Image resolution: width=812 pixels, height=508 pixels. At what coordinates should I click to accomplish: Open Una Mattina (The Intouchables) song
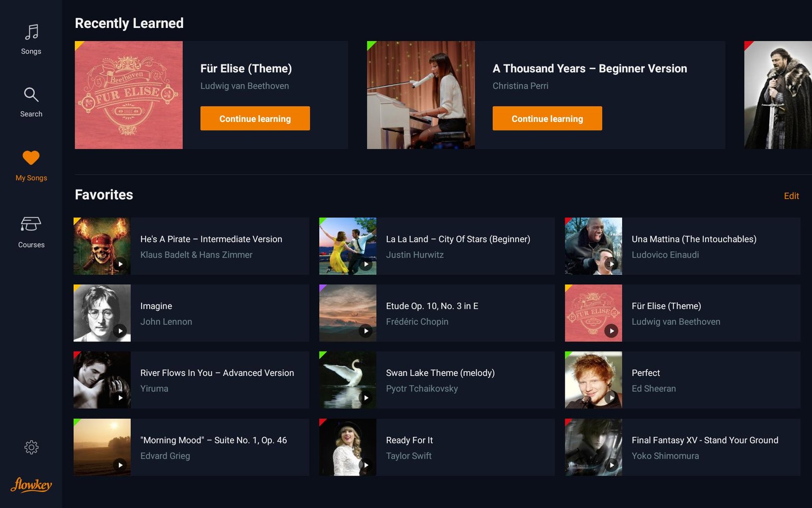point(693,239)
